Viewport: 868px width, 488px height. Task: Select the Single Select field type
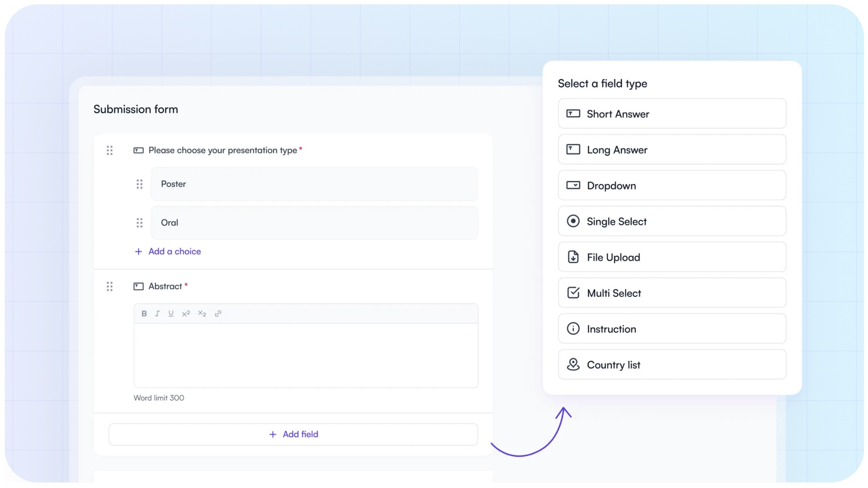click(x=671, y=221)
